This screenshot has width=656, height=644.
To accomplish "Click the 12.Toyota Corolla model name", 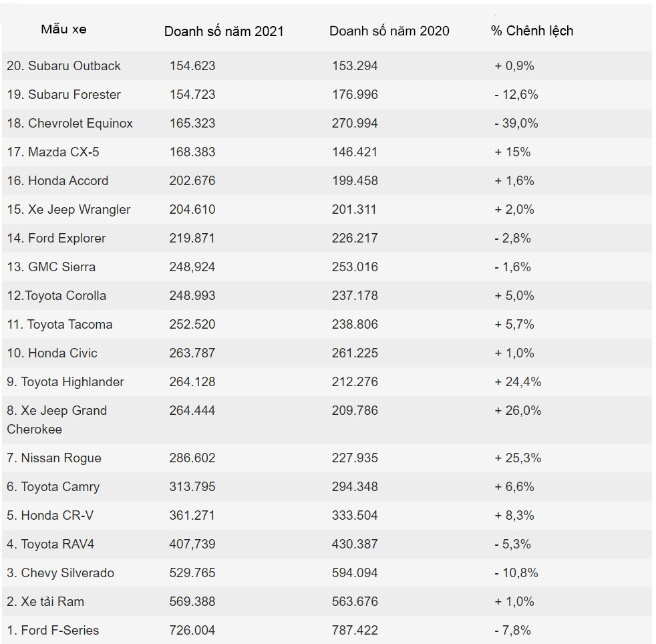I will pos(57,296).
